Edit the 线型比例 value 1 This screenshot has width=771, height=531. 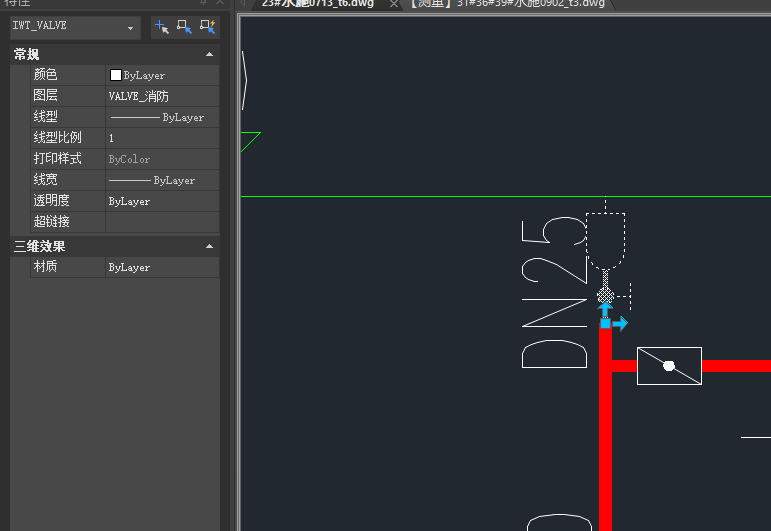click(162, 138)
